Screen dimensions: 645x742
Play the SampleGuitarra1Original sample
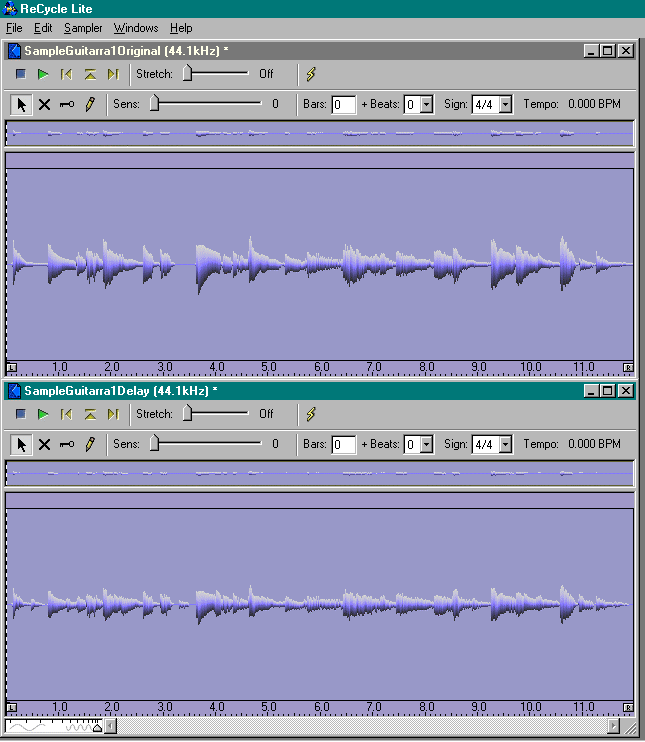click(43, 74)
